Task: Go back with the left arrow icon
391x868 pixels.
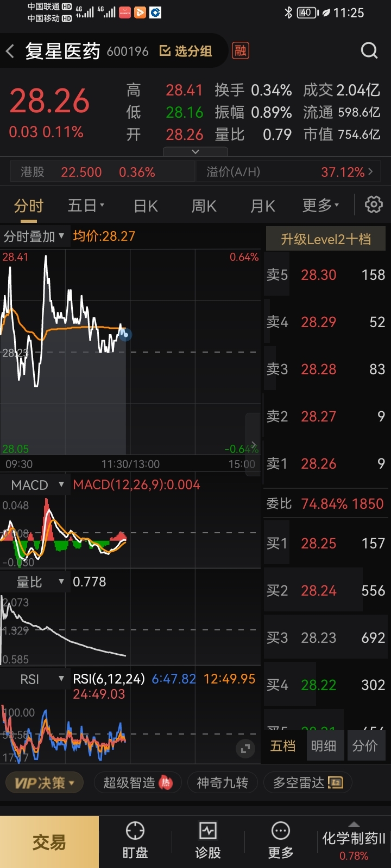Action: pyautogui.click(x=10, y=52)
